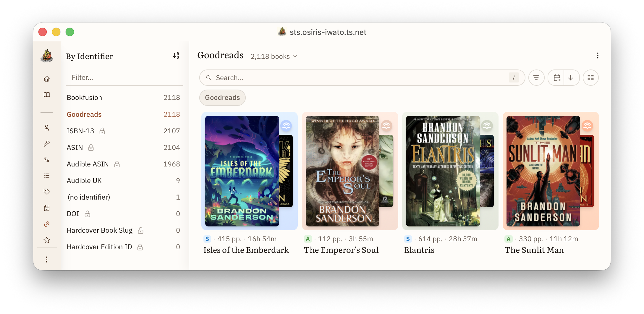Open the Goodreads page overflow menu
The image size is (644, 314).
click(598, 56)
